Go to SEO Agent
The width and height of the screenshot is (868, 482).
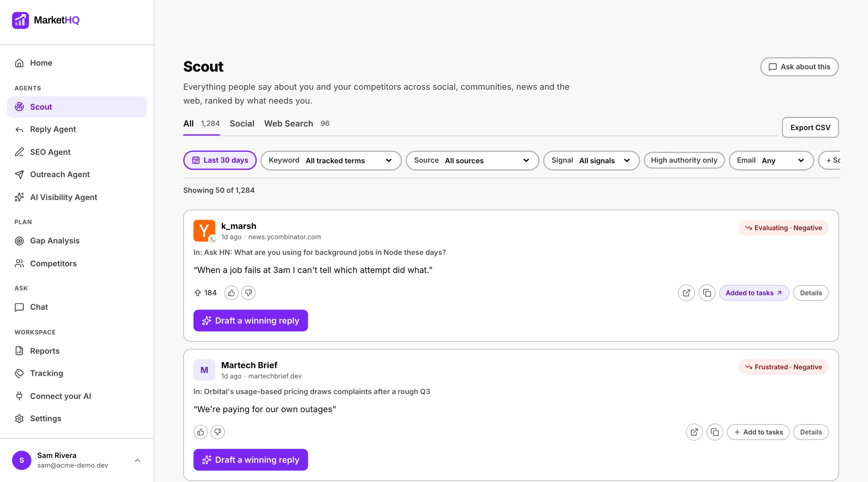tap(77, 152)
